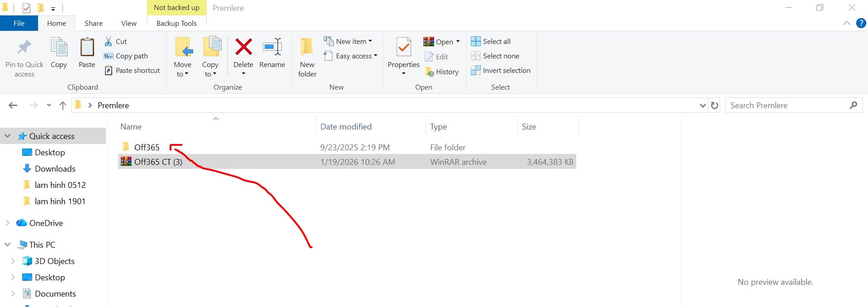Screen dimensions: 868x307
Task: Click the Search Premlere input field
Action: click(787, 106)
